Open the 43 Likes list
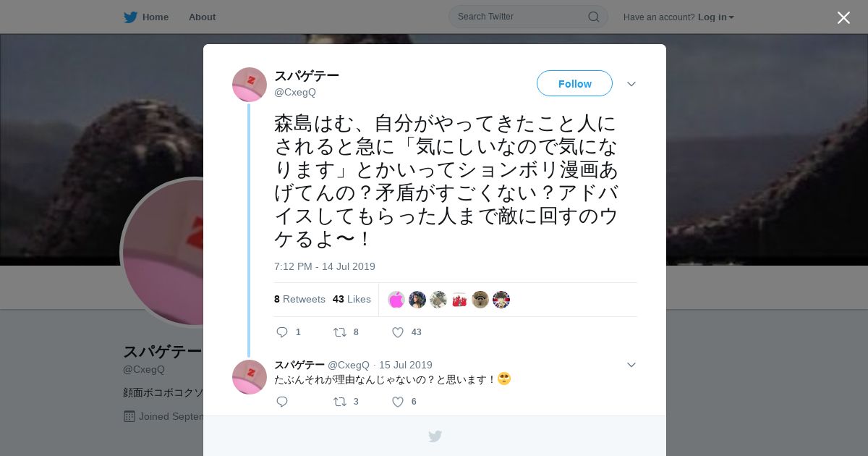 click(x=352, y=299)
